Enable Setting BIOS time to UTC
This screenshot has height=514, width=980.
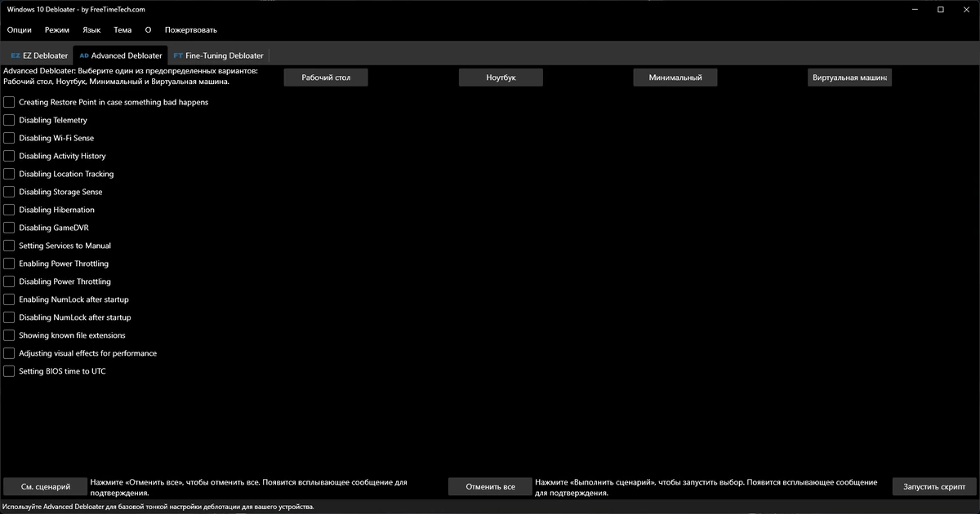(9, 371)
